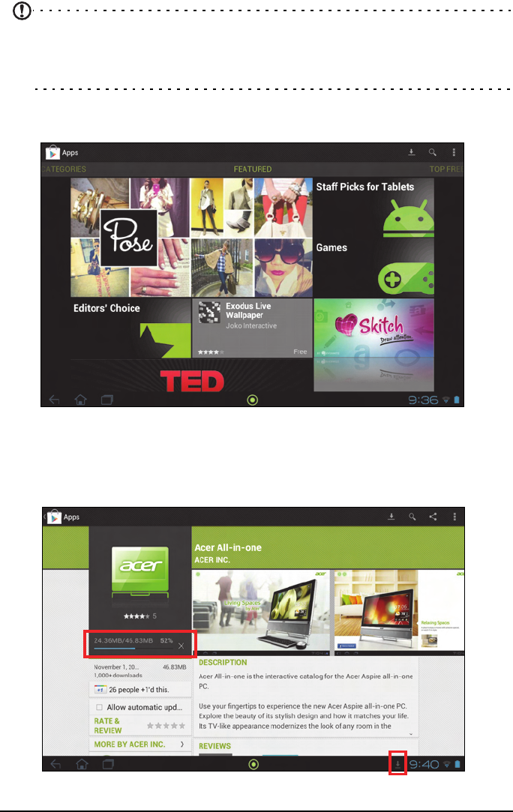Tap the 9:40 clock in the status area
Screen dimensions: 513x812
[x=424, y=764]
